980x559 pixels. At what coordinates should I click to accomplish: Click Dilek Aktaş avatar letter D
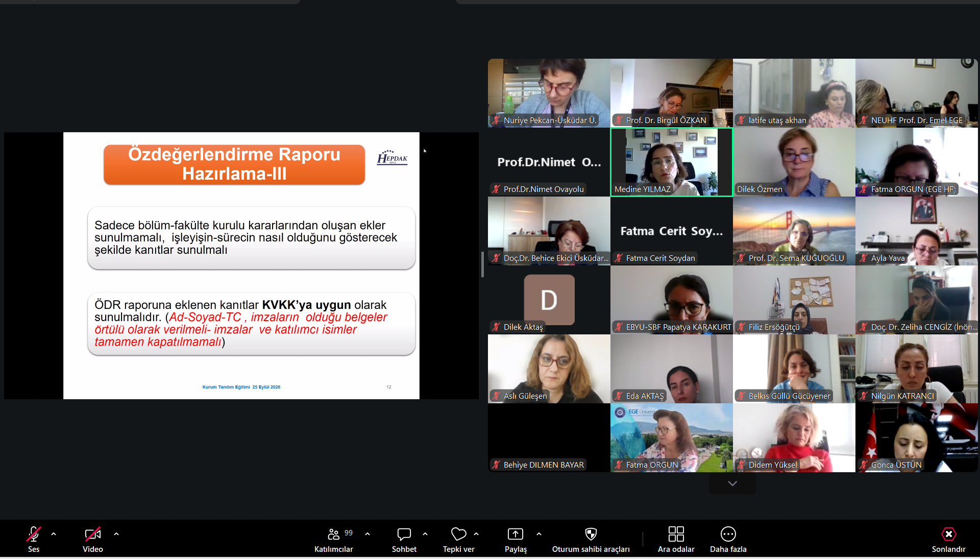[549, 300]
